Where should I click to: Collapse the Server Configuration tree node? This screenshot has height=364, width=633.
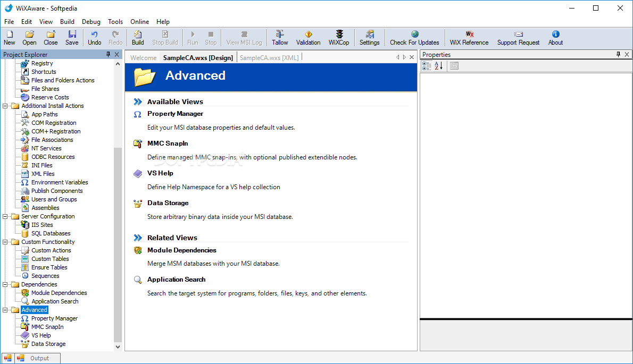point(5,216)
